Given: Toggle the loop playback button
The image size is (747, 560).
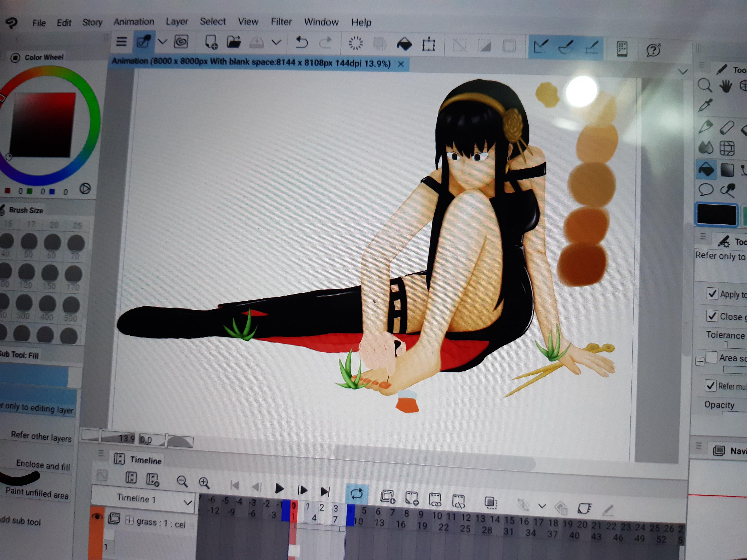Looking at the screenshot, I should coord(356,494).
